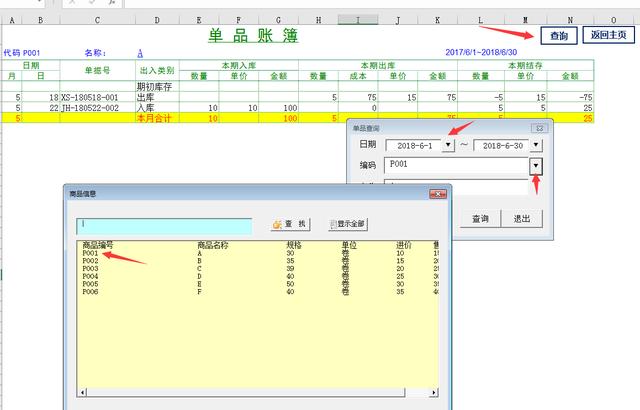The width and height of the screenshot is (640, 410).
Task: Click the 出库 cell in 出入类别 column
Action: (157, 98)
